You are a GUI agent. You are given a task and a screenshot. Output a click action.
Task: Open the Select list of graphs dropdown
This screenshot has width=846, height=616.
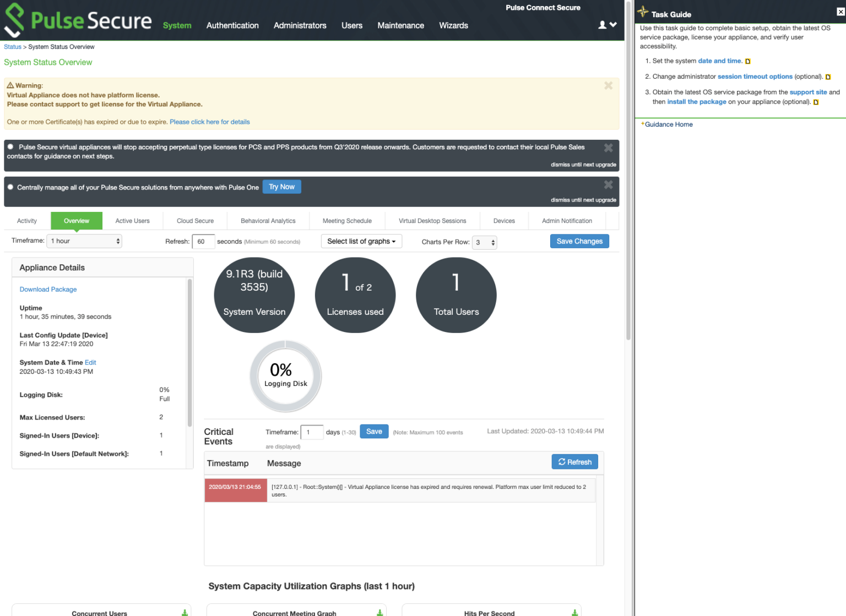361,241
